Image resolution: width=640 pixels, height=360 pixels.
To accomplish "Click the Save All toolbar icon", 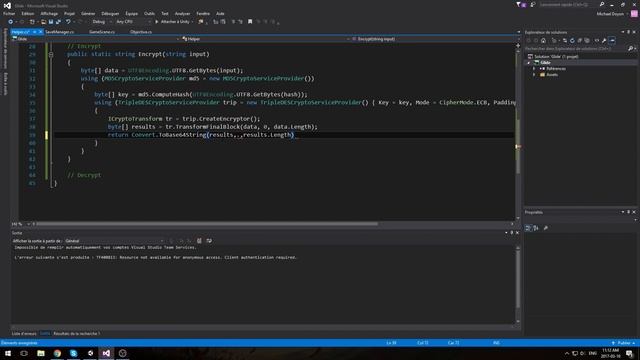I will (58, 22).
